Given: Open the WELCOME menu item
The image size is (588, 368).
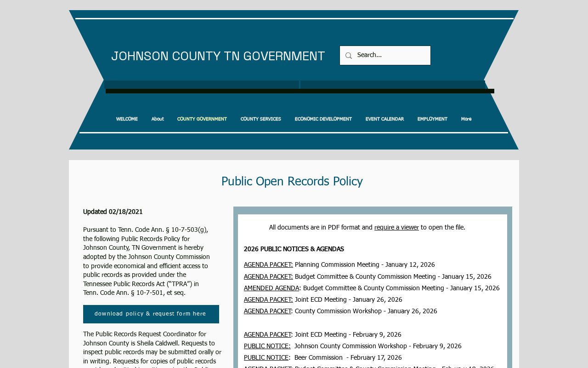Looking at the screenshot, I should point(127,119).
